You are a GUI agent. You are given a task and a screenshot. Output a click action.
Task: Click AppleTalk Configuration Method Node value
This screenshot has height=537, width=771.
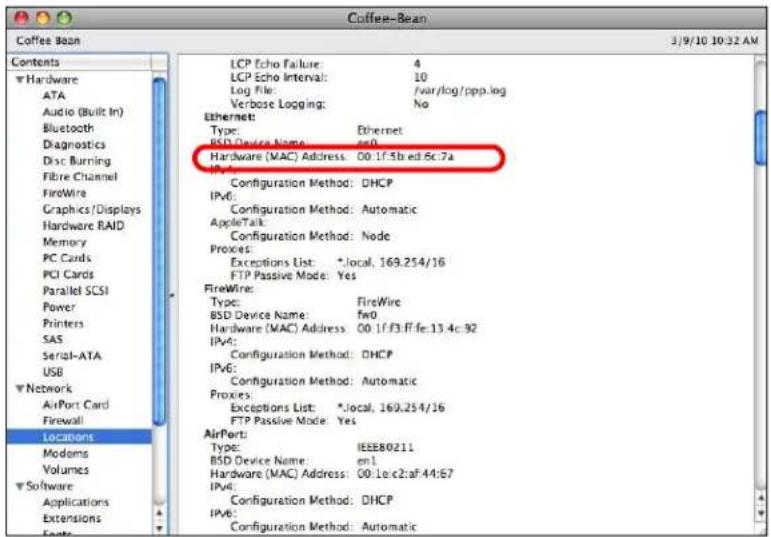376,236
